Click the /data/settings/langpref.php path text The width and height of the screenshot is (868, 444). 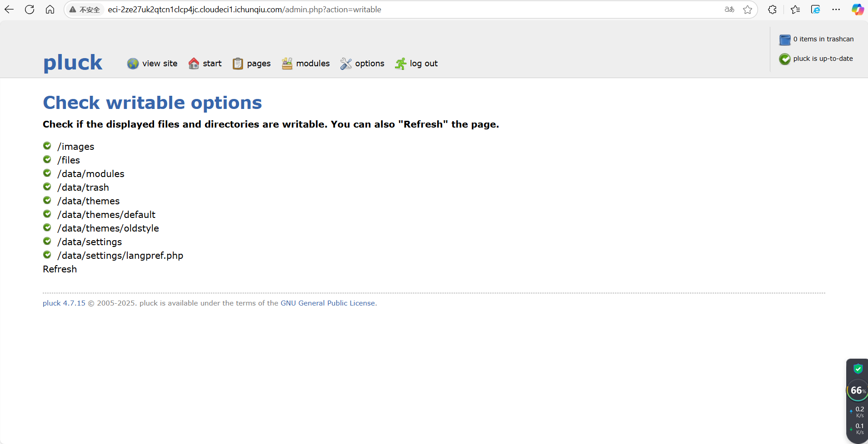(x=120, y=256)
